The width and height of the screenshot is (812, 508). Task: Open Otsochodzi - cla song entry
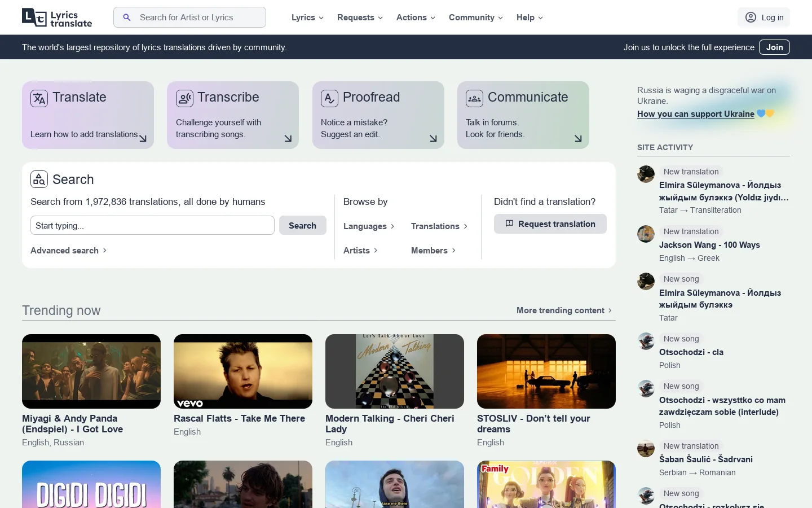(x=691, y=352)
